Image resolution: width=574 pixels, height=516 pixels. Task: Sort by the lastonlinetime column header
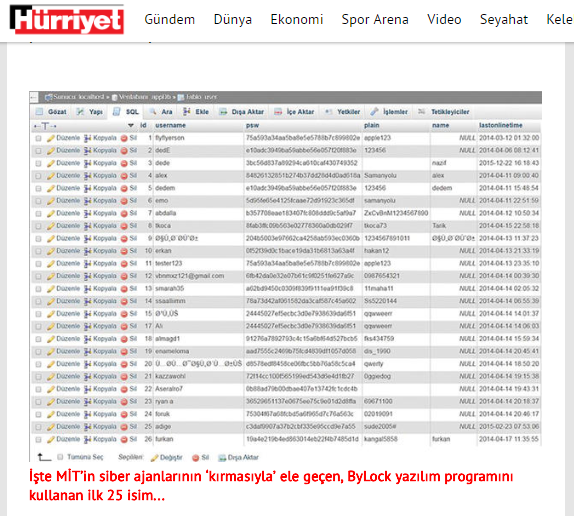click(500, 126)
